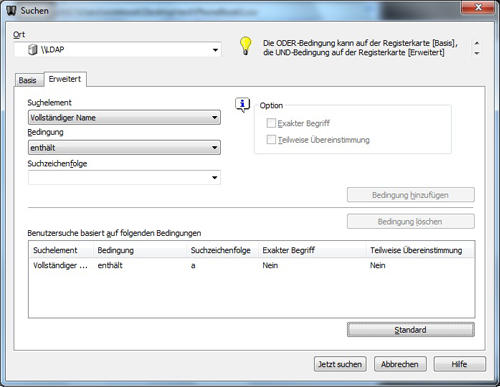Click 'Nein' under Exakter Begriff column
This screenshot has height=387, width=500.
[270, 265]
